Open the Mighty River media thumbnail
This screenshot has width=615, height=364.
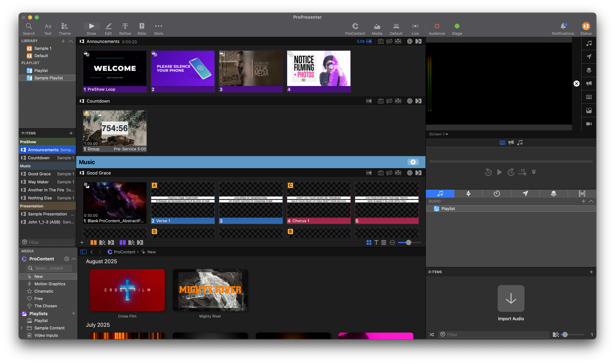coord(210,290)
